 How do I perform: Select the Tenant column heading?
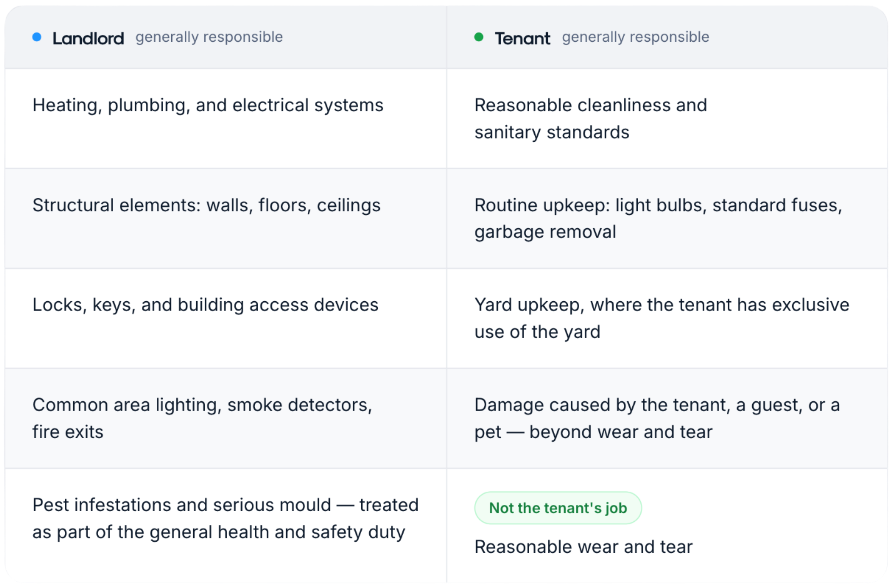click(x=522, y=38)
